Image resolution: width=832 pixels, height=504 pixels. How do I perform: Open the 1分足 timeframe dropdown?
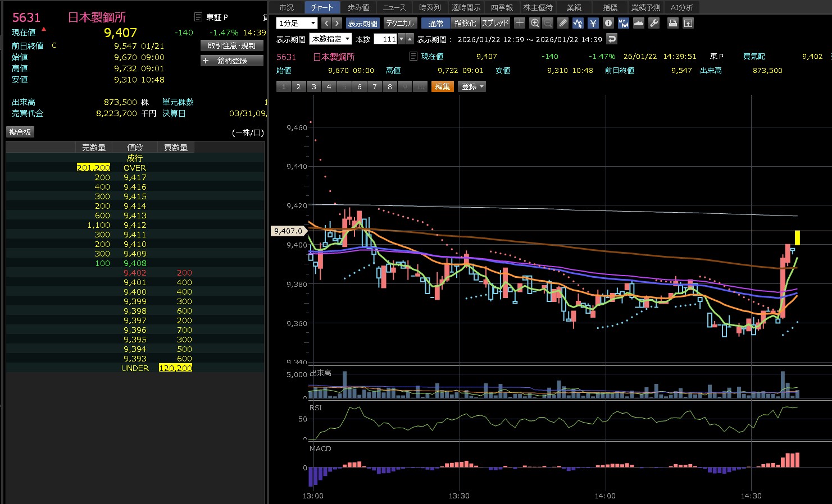click(297, 23)
